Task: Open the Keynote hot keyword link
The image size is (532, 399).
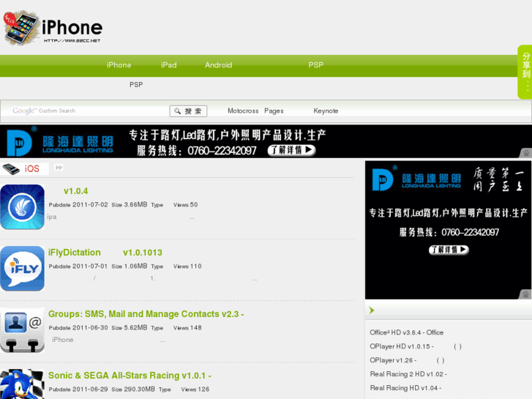Action: (326, 111)
